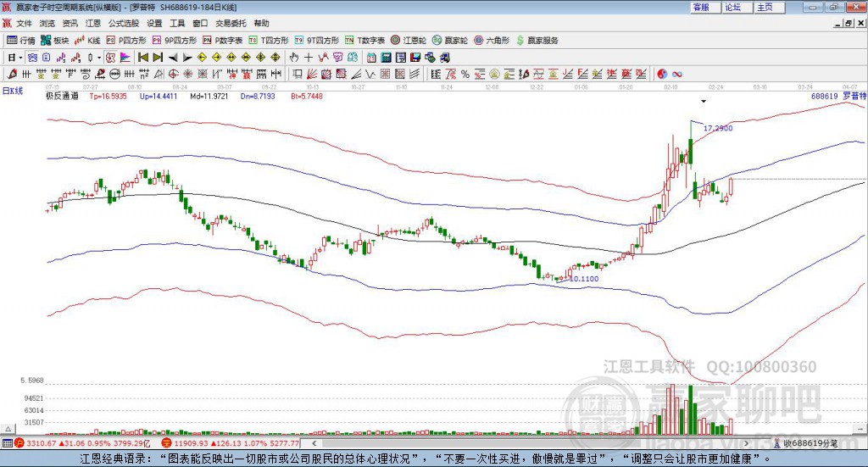The width and height of the screenshot is (868, 467).
Task: Click the save floppy disk icon
Action: [415, 58]
